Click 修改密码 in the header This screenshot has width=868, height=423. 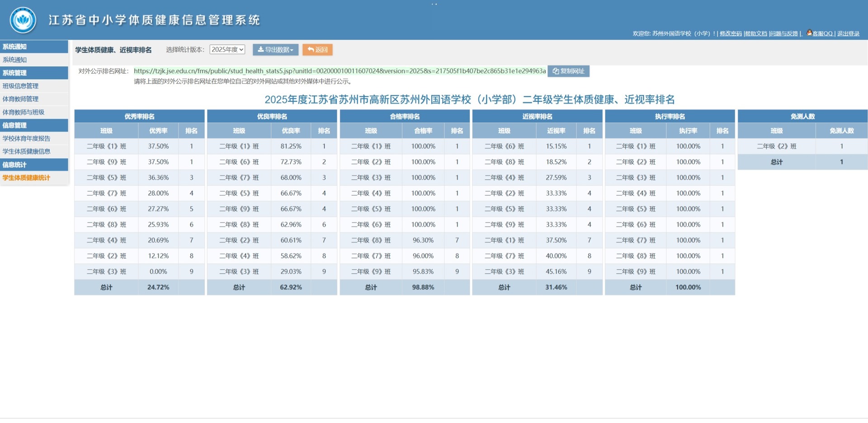(731, 33)
